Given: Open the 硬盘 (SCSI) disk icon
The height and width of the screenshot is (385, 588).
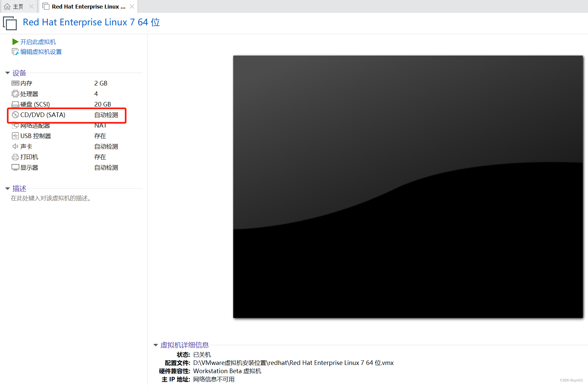Looking at the screenshot, I should 15,104.
